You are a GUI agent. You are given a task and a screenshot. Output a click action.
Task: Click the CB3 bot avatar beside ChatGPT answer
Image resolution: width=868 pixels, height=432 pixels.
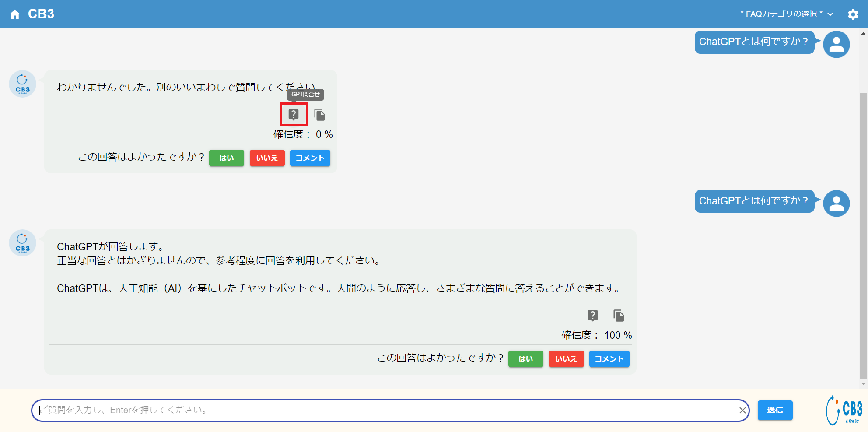(22, 243)
